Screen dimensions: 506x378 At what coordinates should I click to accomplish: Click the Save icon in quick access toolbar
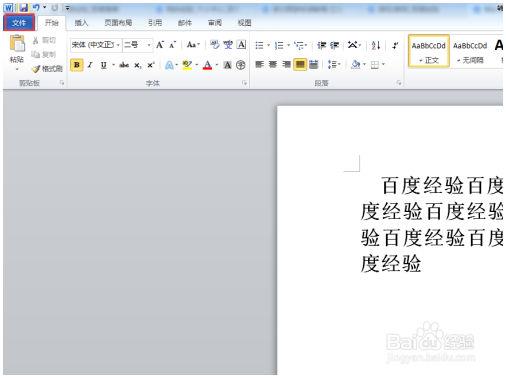23,7
